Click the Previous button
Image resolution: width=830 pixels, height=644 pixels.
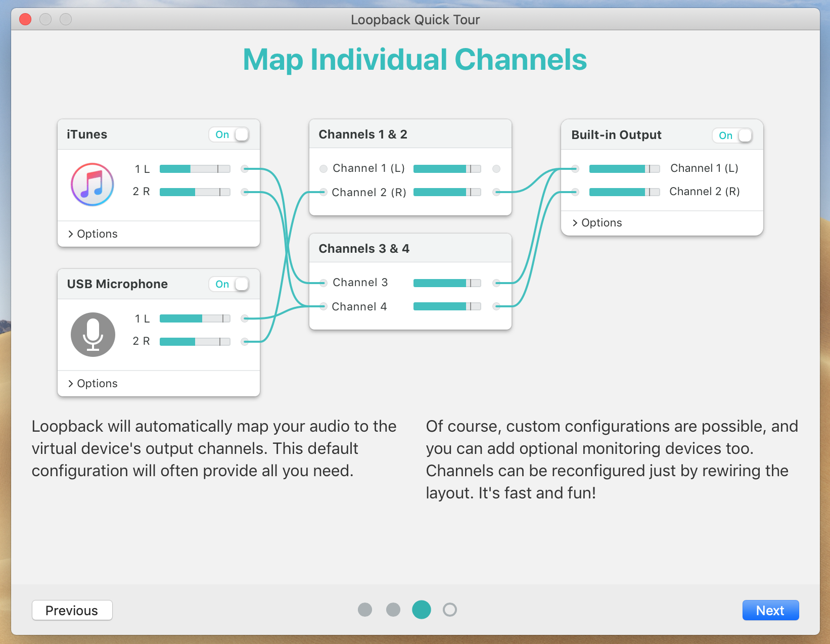tap(72, 610)
